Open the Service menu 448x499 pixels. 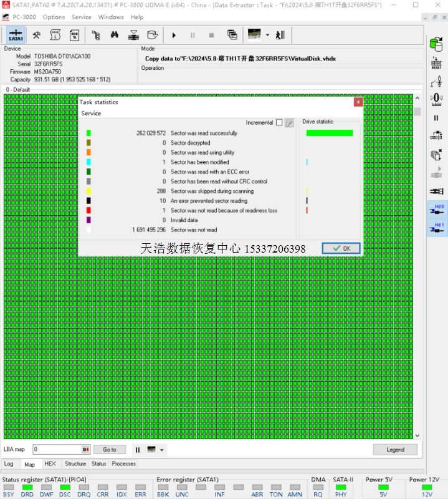(81, 17)
